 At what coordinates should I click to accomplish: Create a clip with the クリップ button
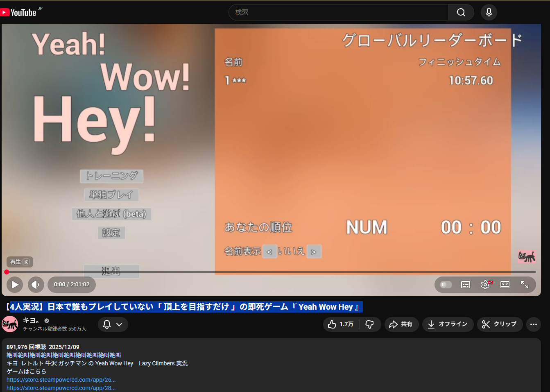[x=500, y=324]
